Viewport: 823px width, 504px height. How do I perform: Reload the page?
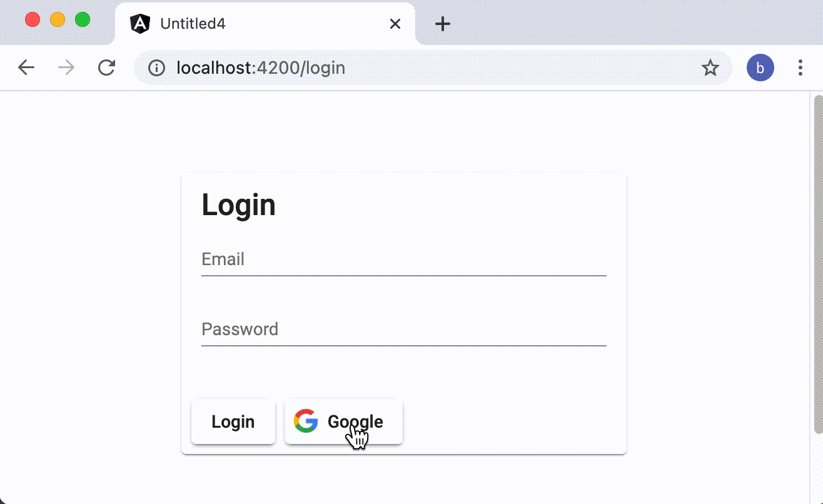tap(106, 68)
